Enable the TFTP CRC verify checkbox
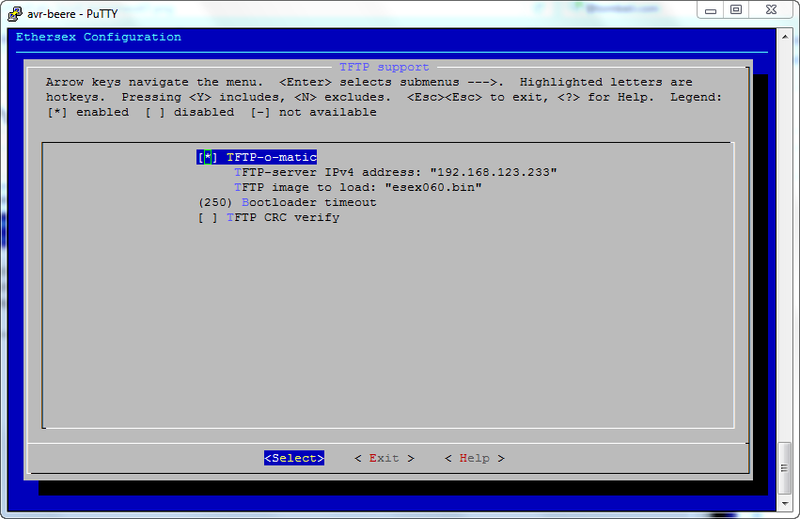This screenshot has height=519, width=800. coord(207,217)
